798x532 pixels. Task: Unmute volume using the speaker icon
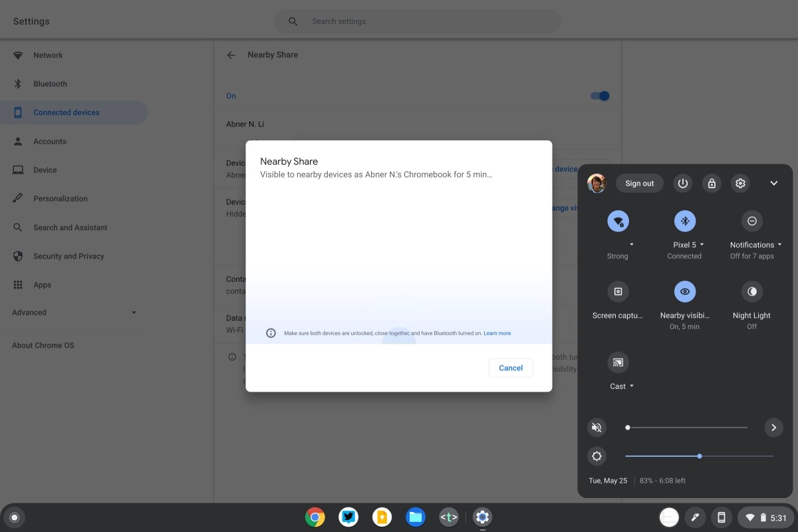click(x=597, y=428)
